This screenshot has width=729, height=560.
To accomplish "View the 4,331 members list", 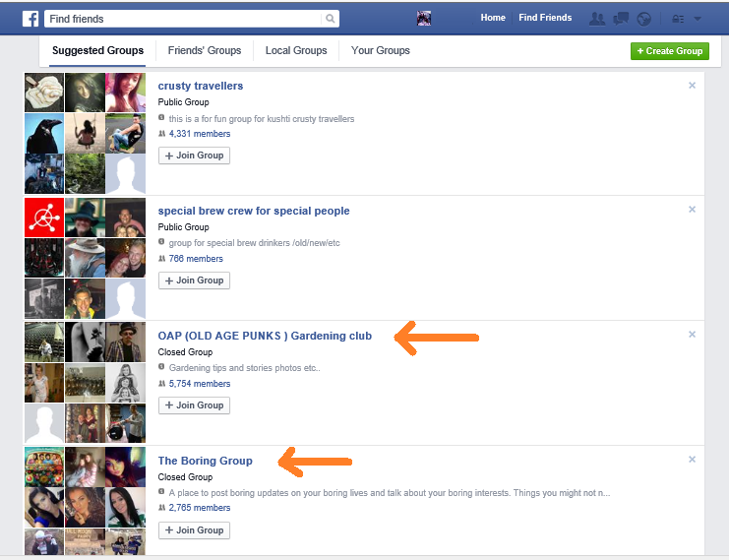I will coord(200,134).
